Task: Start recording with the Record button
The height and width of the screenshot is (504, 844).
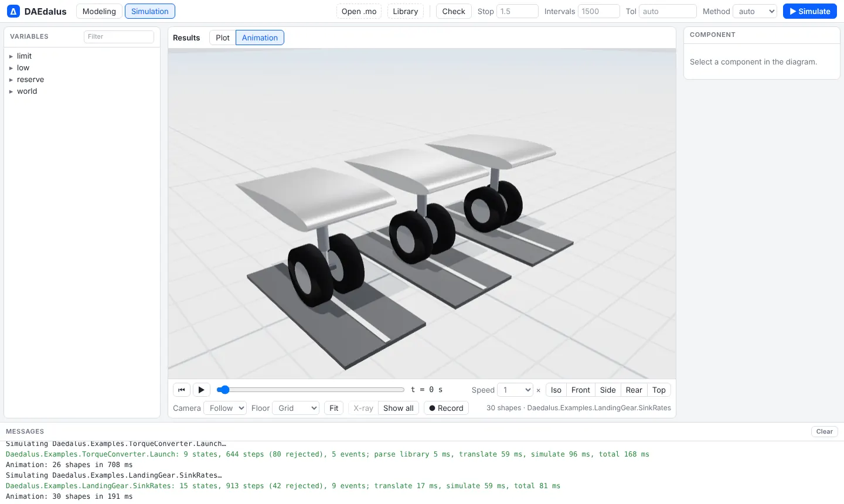Action: (x=446, y=408)
